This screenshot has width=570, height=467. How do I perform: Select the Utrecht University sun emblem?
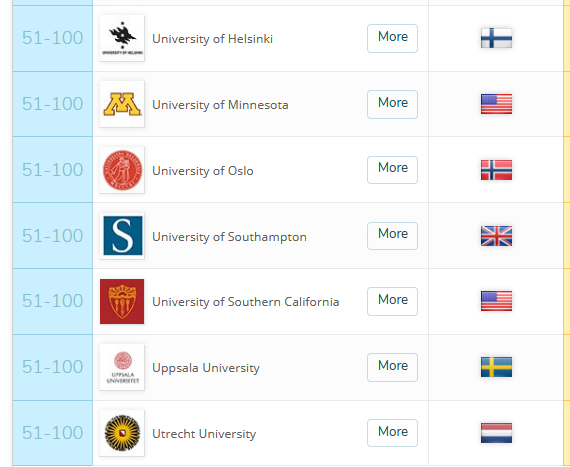click(x=122, y=433)
